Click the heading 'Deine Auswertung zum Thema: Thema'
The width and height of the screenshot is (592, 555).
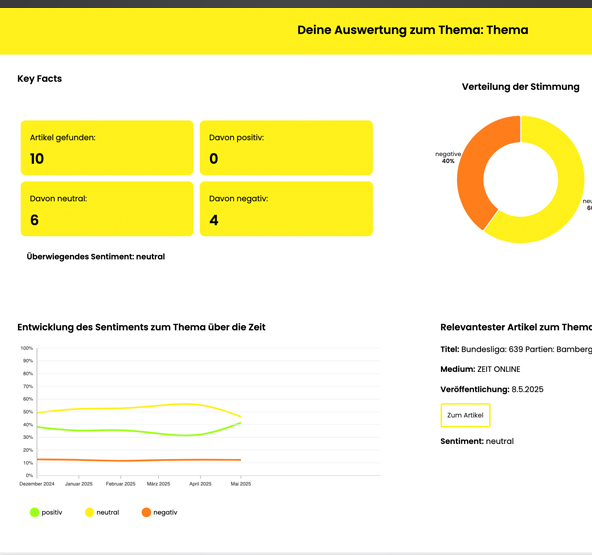(x=413, y=30)
